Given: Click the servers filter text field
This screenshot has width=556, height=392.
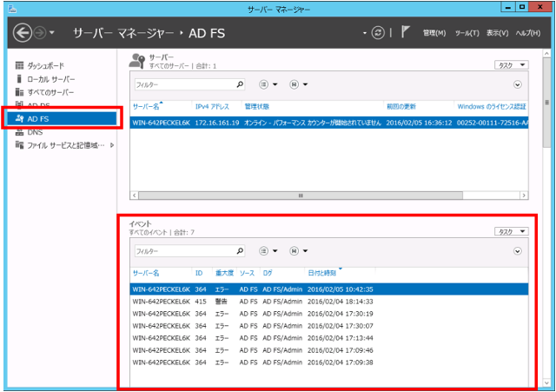Looking at the screenshot, I should point(184,84).
